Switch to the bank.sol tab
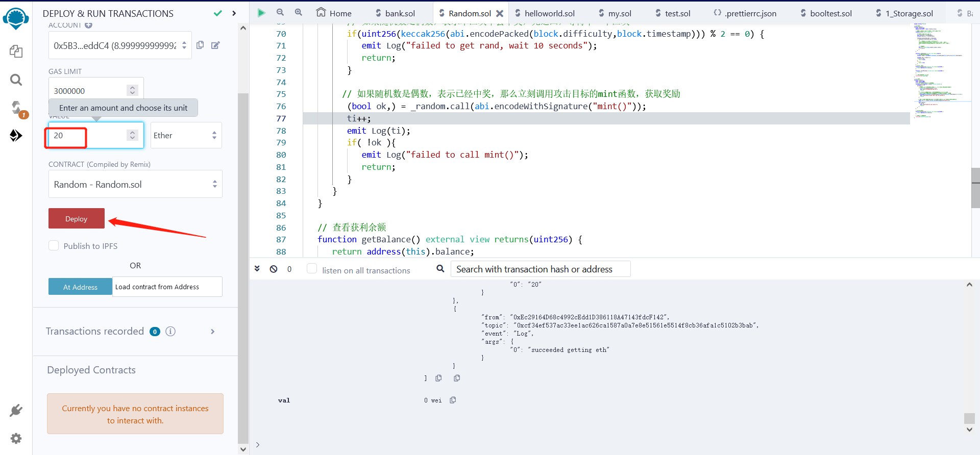Screen dimensions: 980x455 (x=395, y=13)
